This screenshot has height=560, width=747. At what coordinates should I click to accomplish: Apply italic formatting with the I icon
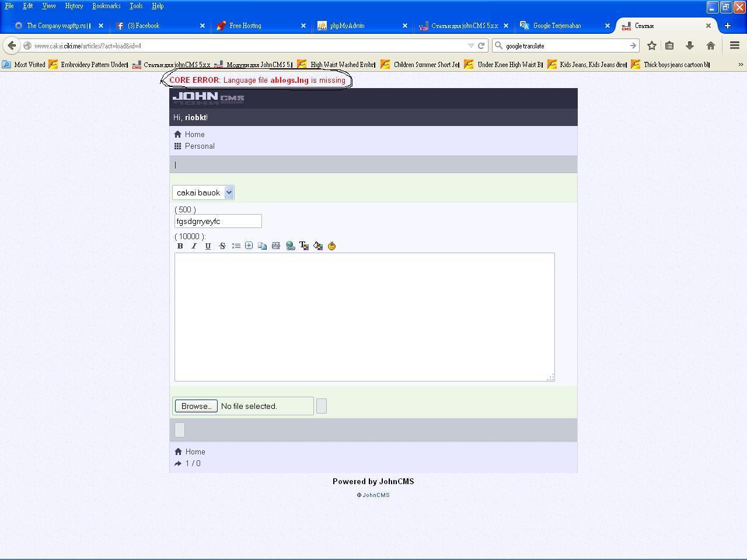(x=194, y=246)
